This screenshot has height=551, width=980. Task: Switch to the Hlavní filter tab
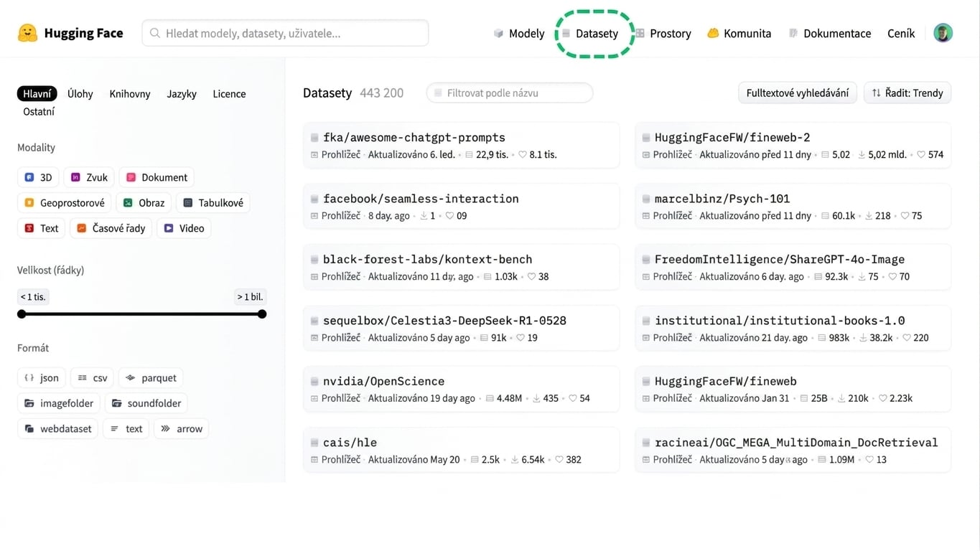(x=37, y=94)
